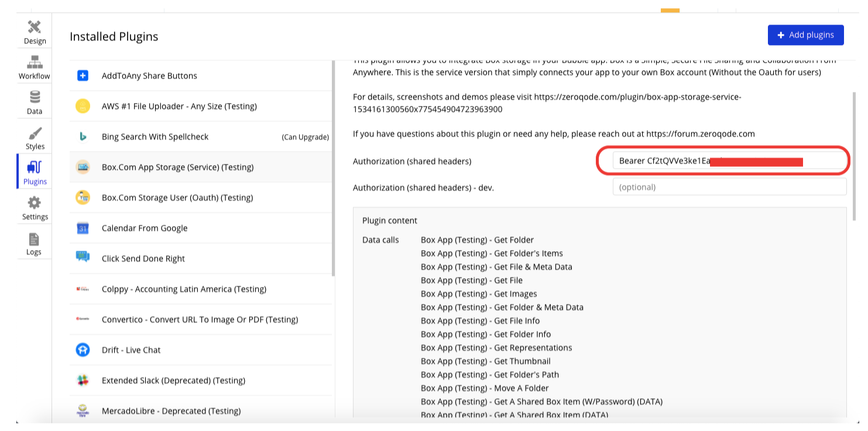Select AddToAny Share Buttons plugin name
868x431 pixels.
click(149, 76)
